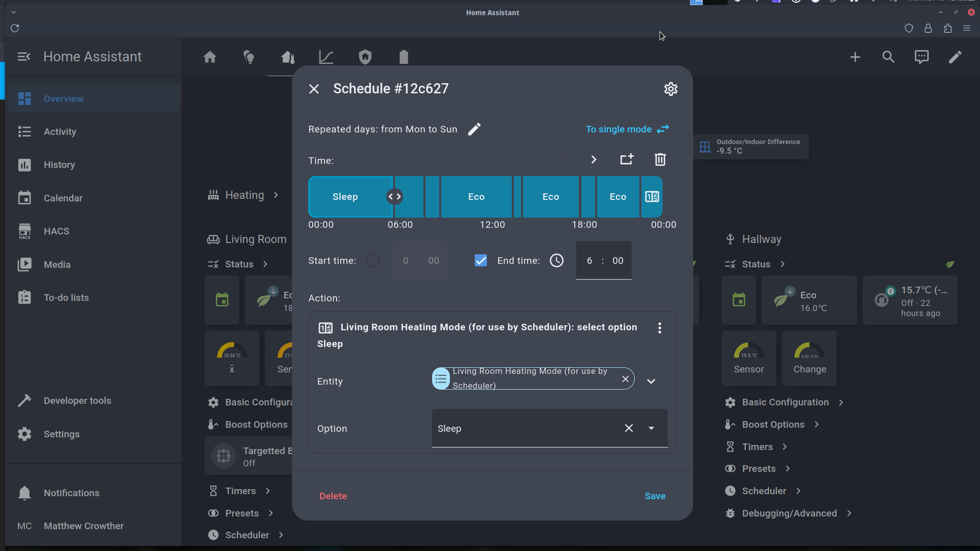Open action three-dot menu

660,328
